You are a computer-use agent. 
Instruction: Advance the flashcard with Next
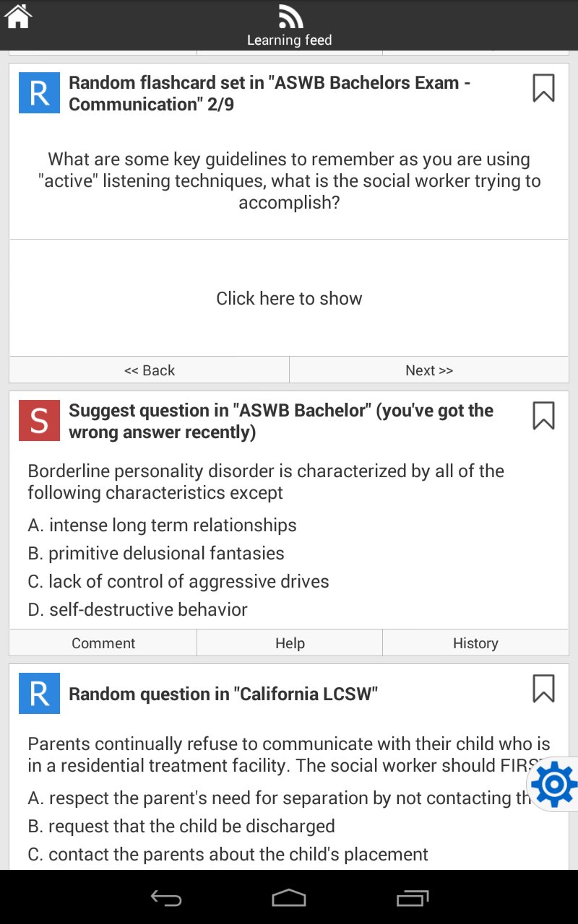[428, 370]
